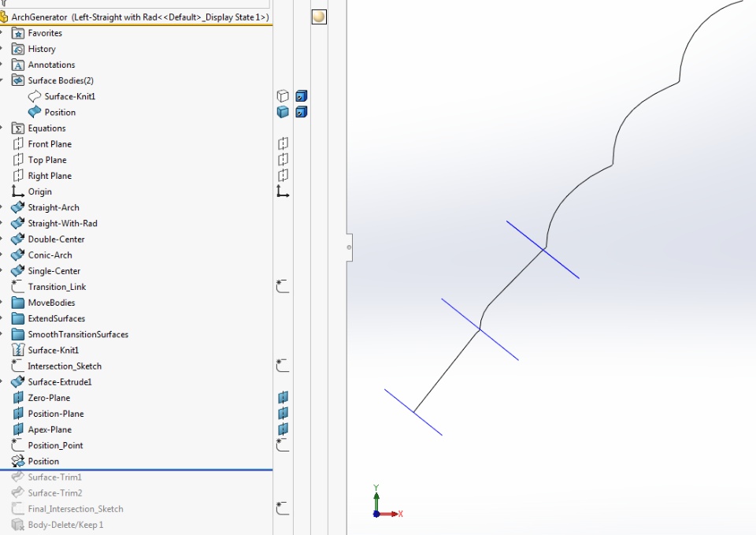Click the SmoothTransitionSurfaces folder icon
The height and width of the screenshot is (535, 756).
pyautogui.click(x=18, y=335)
